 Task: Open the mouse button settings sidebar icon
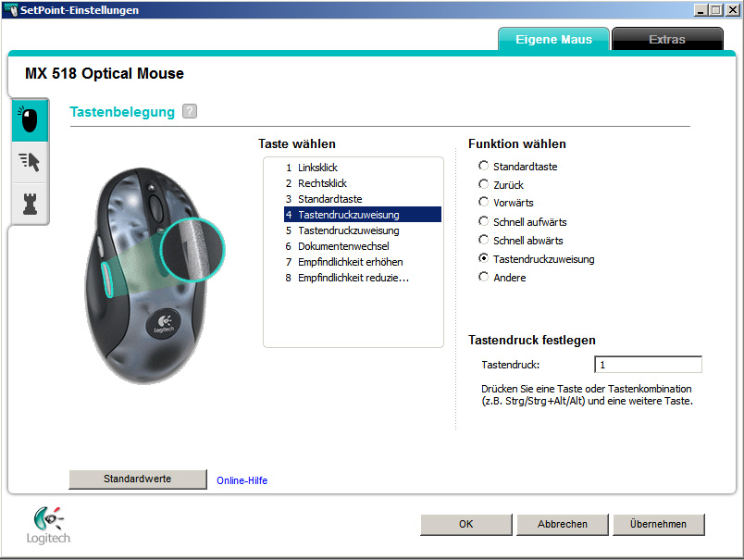point(30,120)
